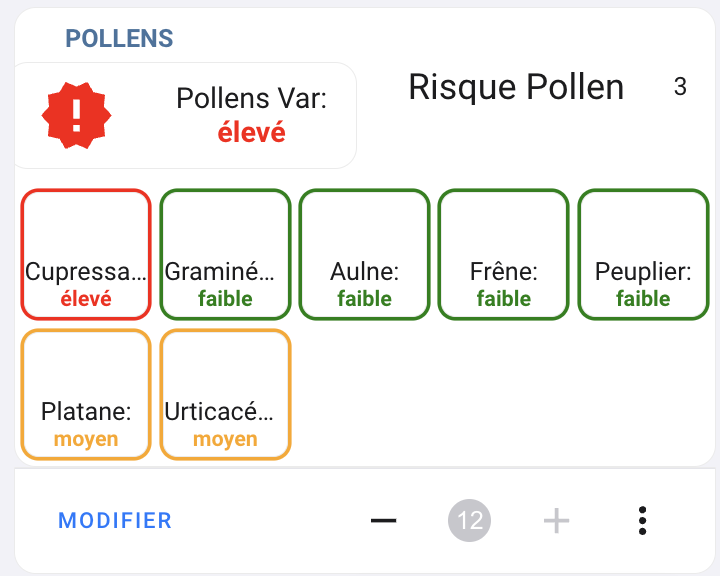
Task: Click the Pollens Var élevé card
Action: coord(185,115)
